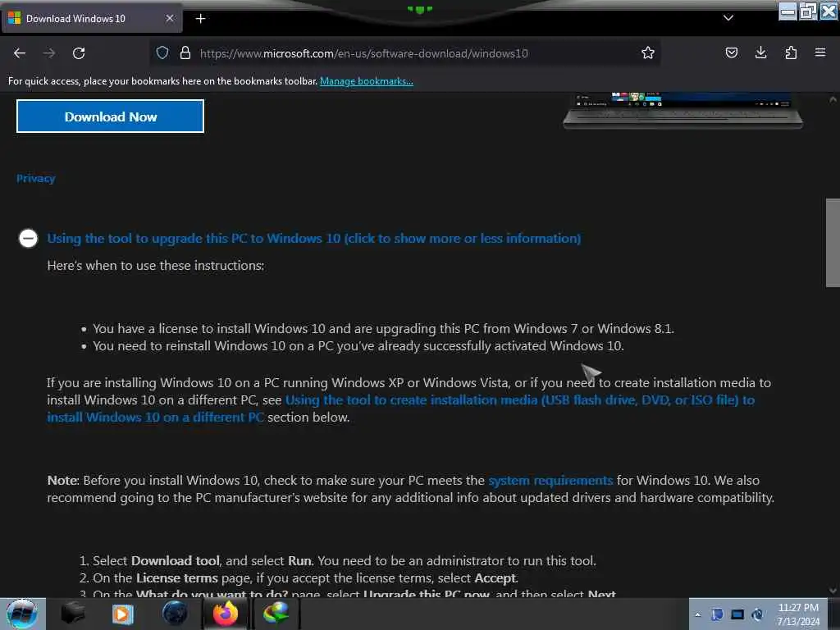Open the Extensions puzzle icon
This screenshot has width=840, height=630.
coord(791,52)
